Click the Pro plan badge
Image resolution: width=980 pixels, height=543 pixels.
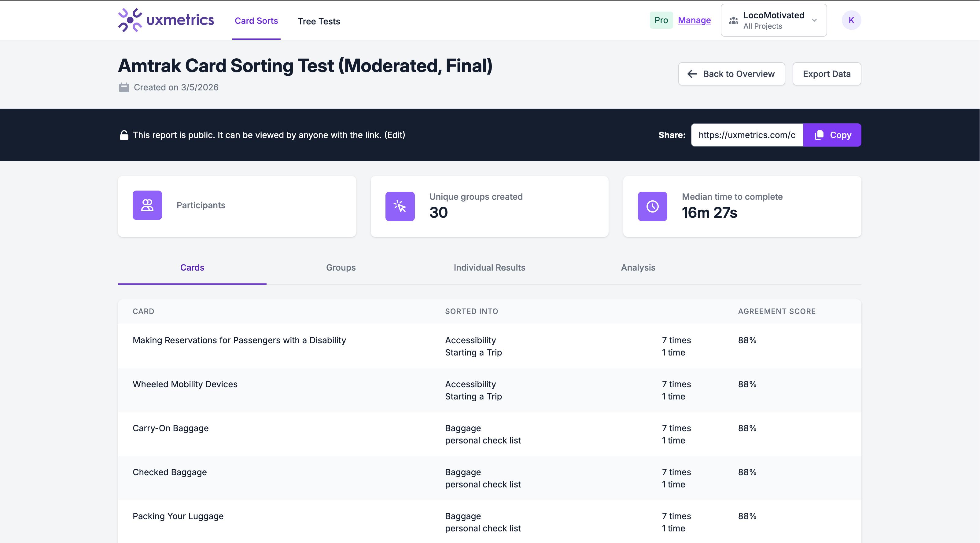[661, 20]
